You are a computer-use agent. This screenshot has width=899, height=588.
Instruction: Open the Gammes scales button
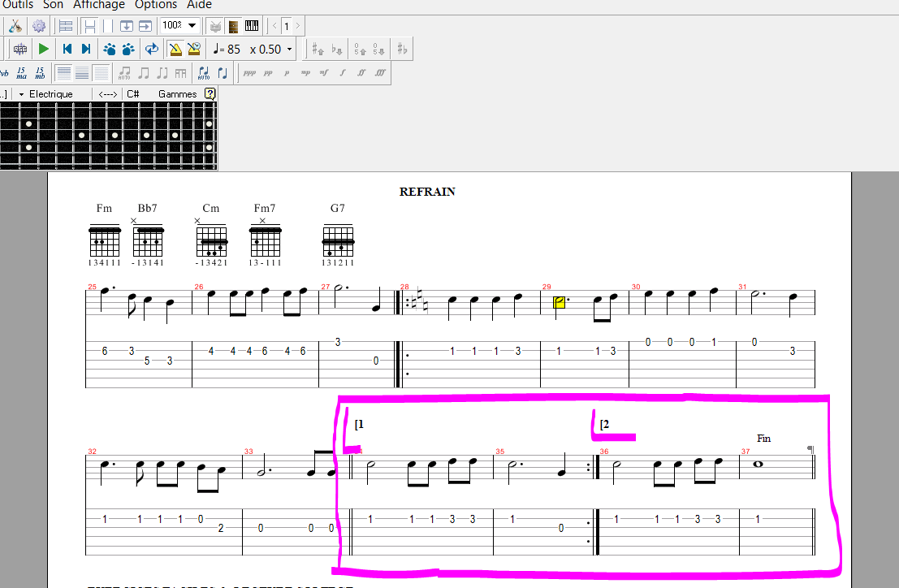(x=178, y=94)
